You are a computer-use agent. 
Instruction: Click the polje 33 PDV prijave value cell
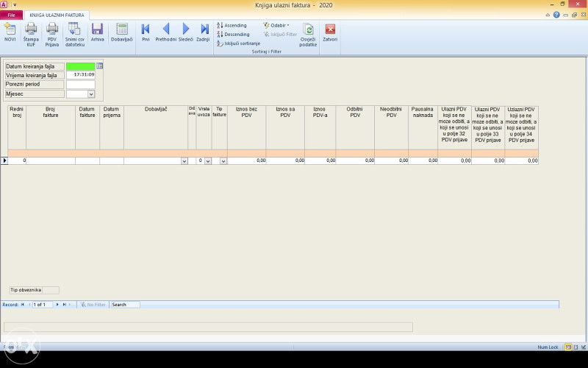[x=488, y=160]
